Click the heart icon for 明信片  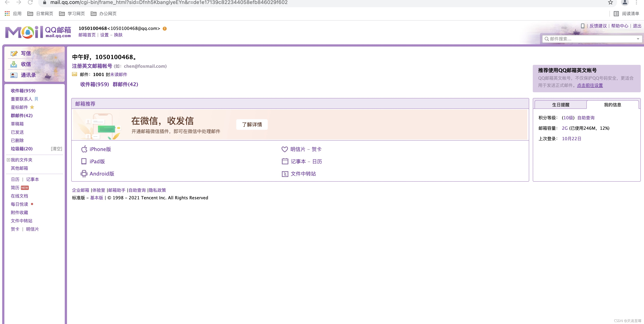pos(285,149)
